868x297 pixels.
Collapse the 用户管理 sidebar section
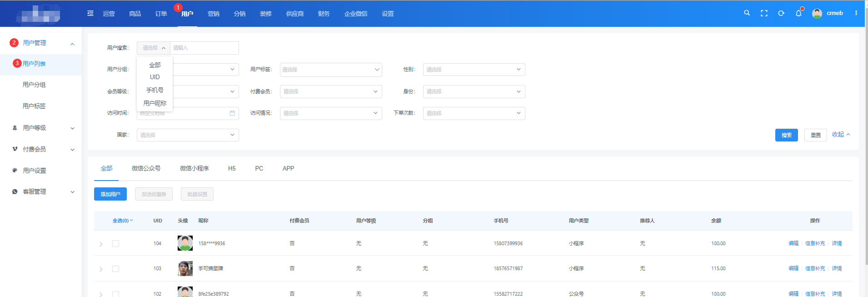tap(41, 43)
